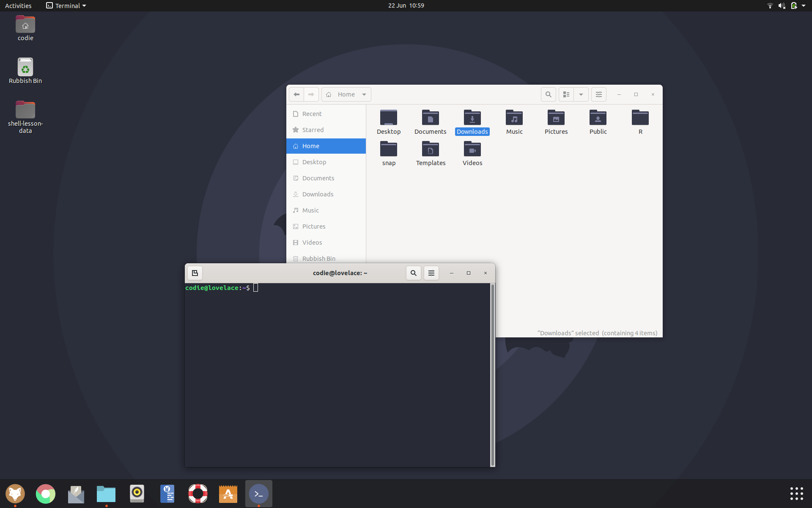Screen dimensions: 812x508
Task: Open the clock and calendar menu
Action: [406, 6]
